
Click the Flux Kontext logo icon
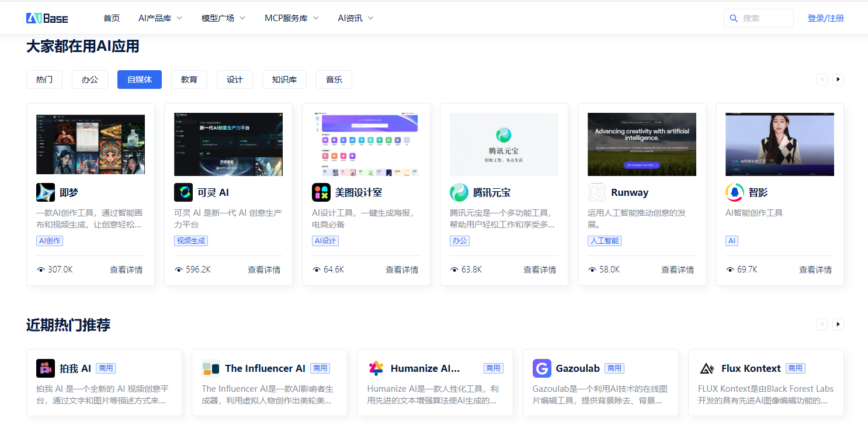[707, 368]
